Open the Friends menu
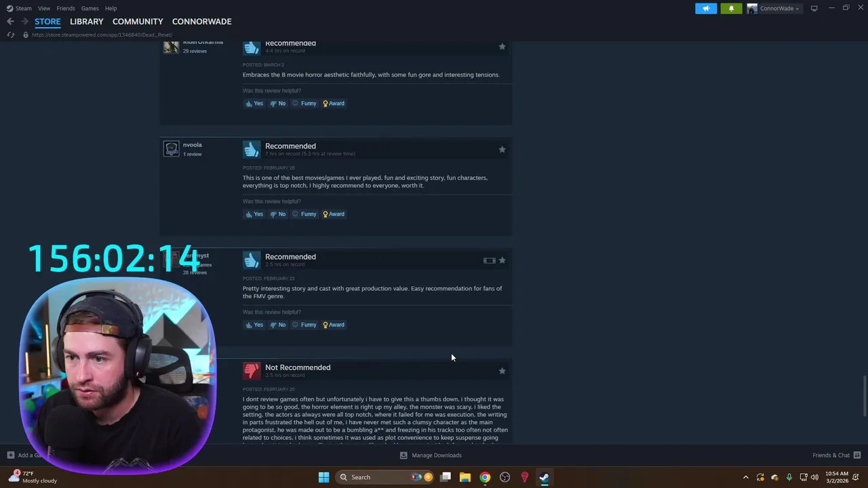Image resolution: width=868 pixels, height=488 pixels. click(66, 8)
